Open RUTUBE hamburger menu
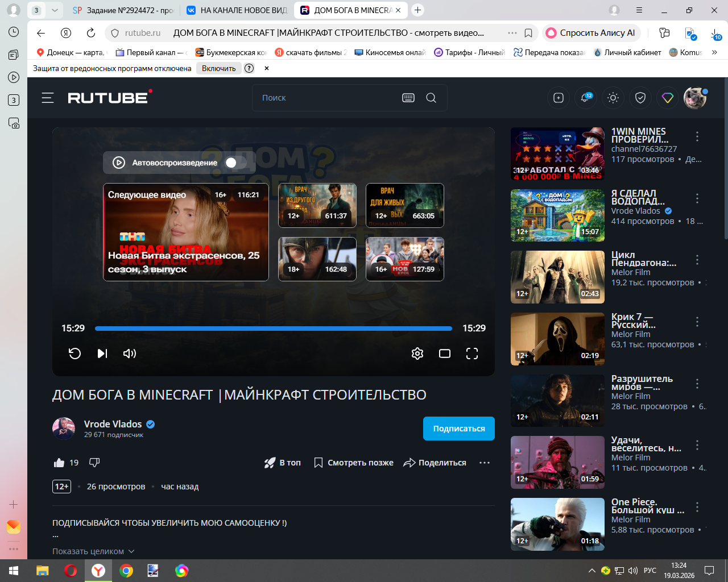This screenshot has height=582, width=728. (48, 98)
